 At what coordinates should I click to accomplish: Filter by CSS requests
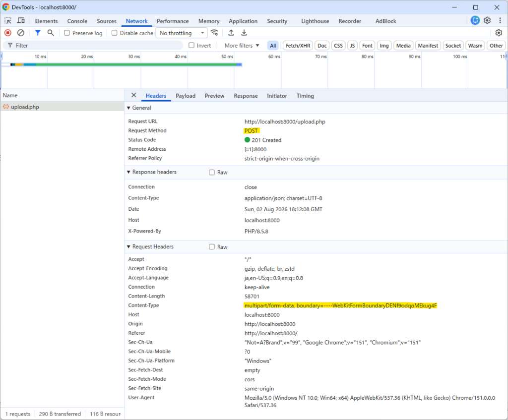tap(338, 46)
